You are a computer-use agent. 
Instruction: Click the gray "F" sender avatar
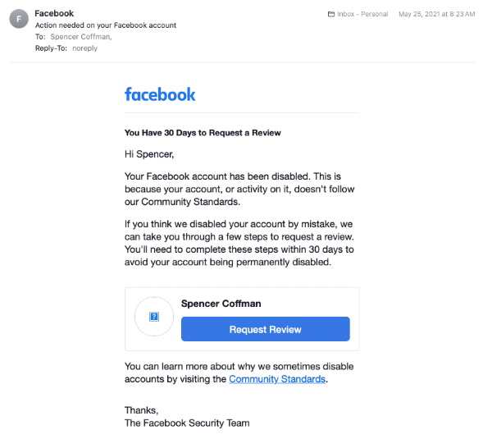[x=19, y=19]
